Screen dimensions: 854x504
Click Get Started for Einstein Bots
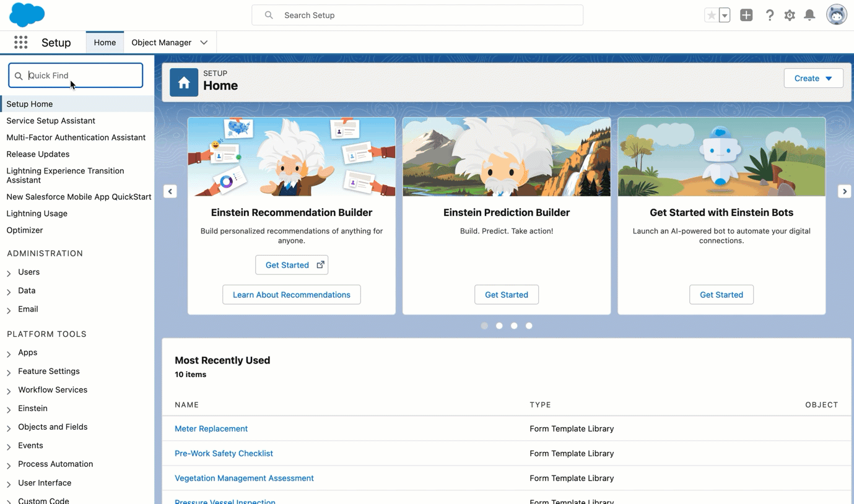point(721,295)
